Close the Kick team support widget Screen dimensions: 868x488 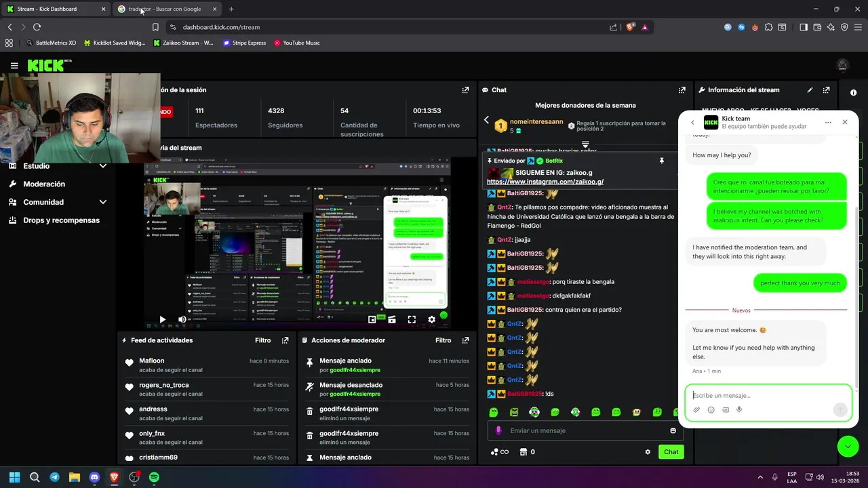pyautogui.click(x=844, y=123)
